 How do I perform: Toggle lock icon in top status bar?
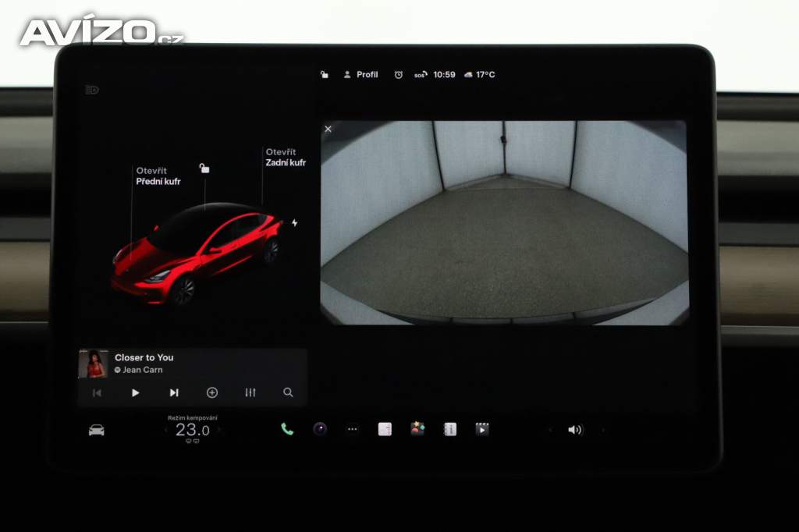pyautogui.click(x=325, y=75)
